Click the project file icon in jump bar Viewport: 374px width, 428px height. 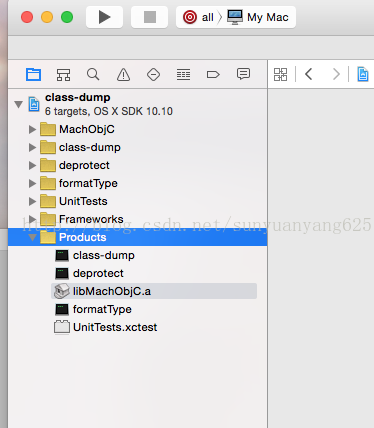tap(363, 74)
